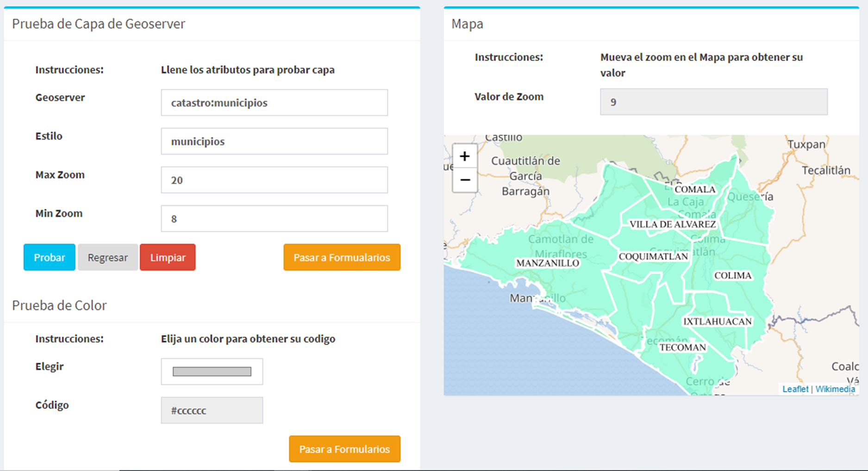
Task: Focus the Geoserver layer input field
Action: [x=274, y=103]
